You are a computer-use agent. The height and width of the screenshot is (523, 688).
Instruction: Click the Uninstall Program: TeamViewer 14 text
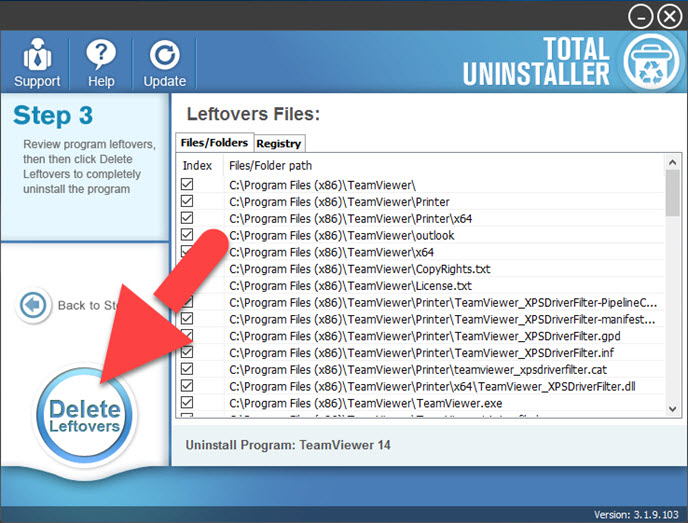pyautogui.click(x=288, y=445)
